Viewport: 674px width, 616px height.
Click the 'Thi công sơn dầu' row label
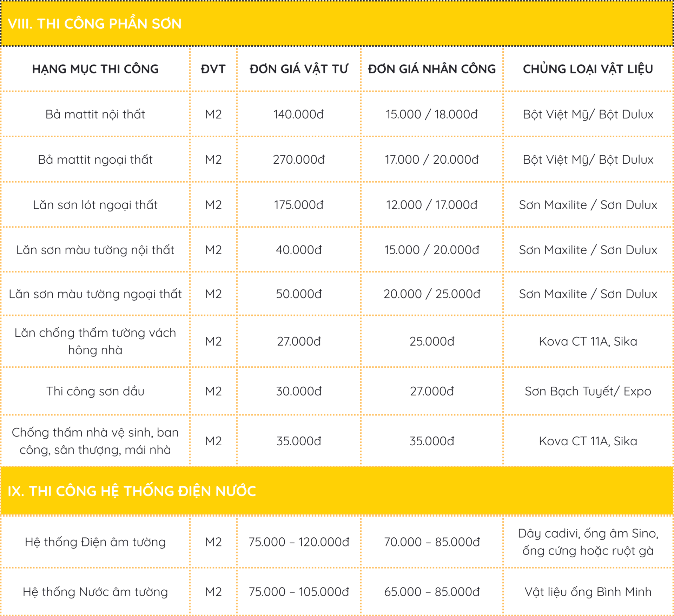coord(95,391)
